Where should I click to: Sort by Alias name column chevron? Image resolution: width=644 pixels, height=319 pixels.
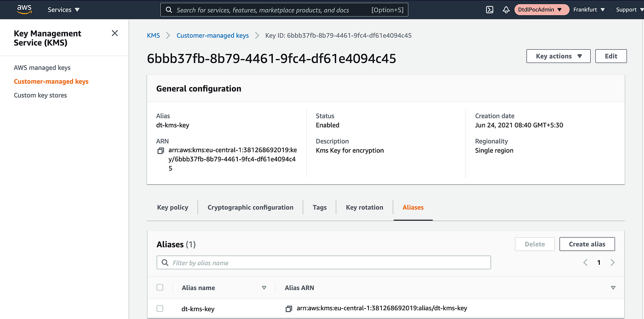(264, 287)
